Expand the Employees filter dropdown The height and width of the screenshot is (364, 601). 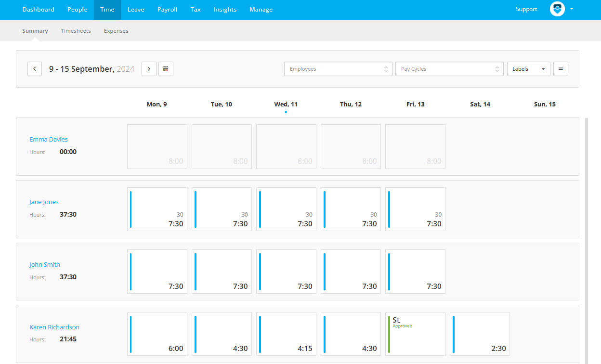click(x=338, y=69)
